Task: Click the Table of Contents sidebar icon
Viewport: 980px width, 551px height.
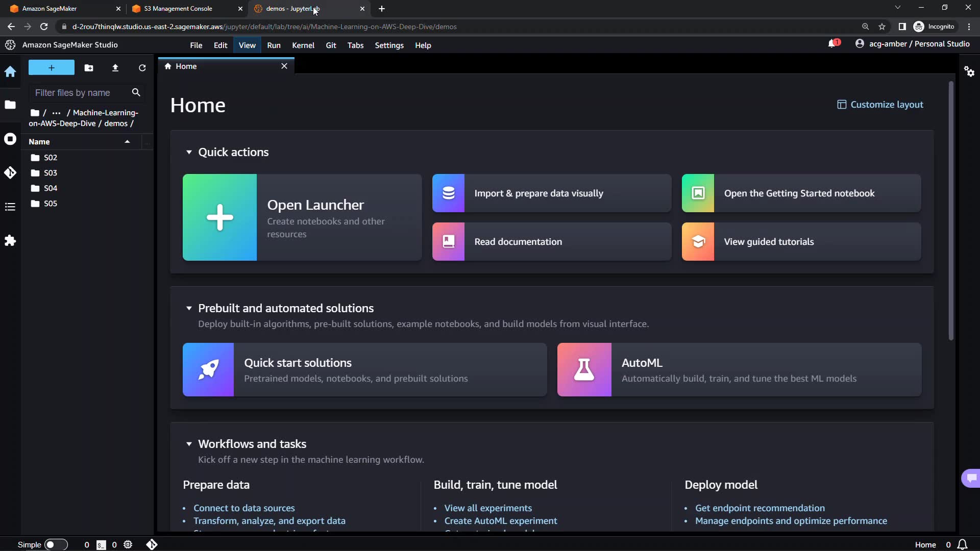Action: pyautogui.click(x=10, y=207)
